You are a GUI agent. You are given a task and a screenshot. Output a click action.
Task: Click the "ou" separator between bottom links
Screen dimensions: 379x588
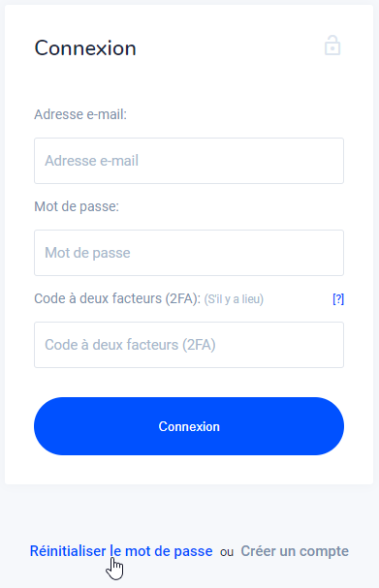coord(227,552)
